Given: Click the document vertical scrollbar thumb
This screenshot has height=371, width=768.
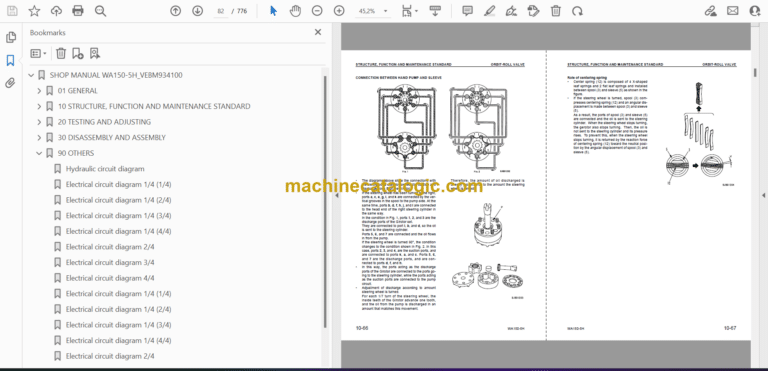Looking at the screenshot, I should (755, 72).
